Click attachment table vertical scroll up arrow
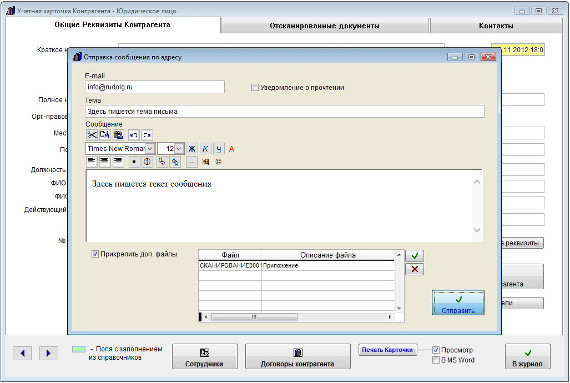Viewport: 570px width, 383px height. (399, 255)
